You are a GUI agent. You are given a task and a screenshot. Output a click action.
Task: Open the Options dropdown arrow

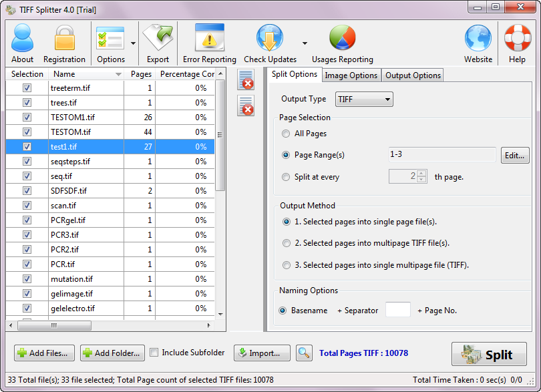click(134, 43)
